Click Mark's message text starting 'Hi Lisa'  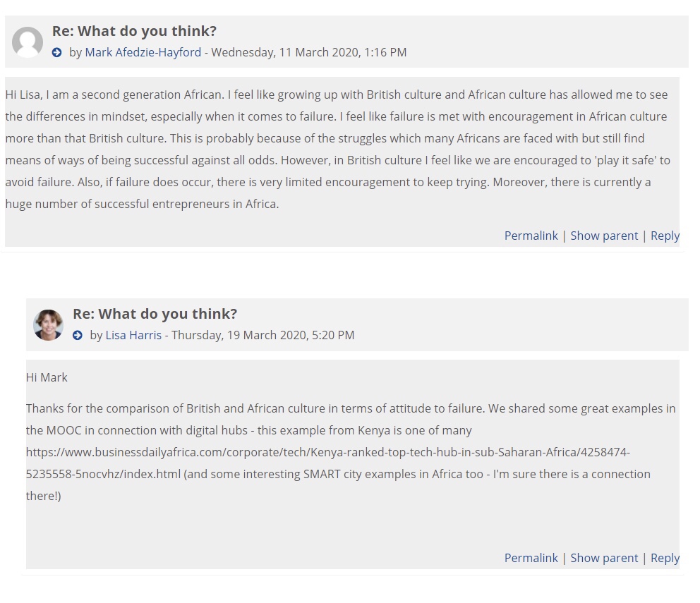[336, 95]
